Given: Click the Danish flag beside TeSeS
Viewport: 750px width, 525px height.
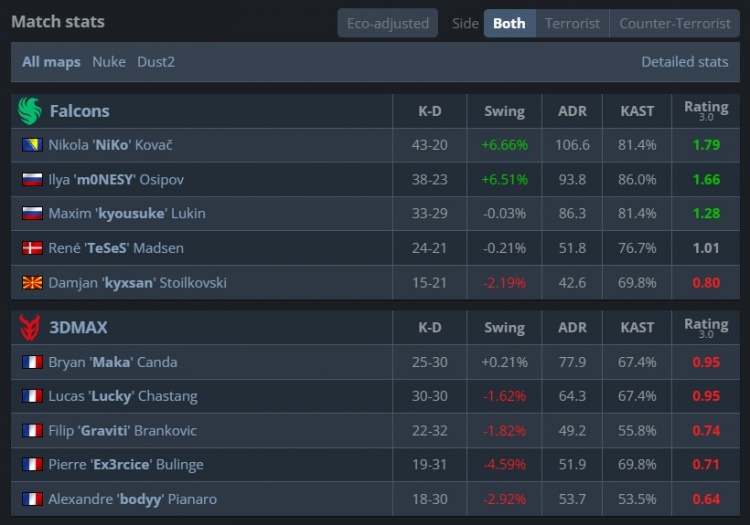Looking at the screenshot, I should (32, 248).
